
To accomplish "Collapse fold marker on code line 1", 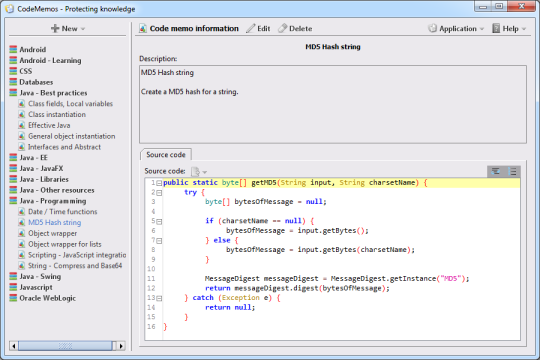I will point(159,183).
